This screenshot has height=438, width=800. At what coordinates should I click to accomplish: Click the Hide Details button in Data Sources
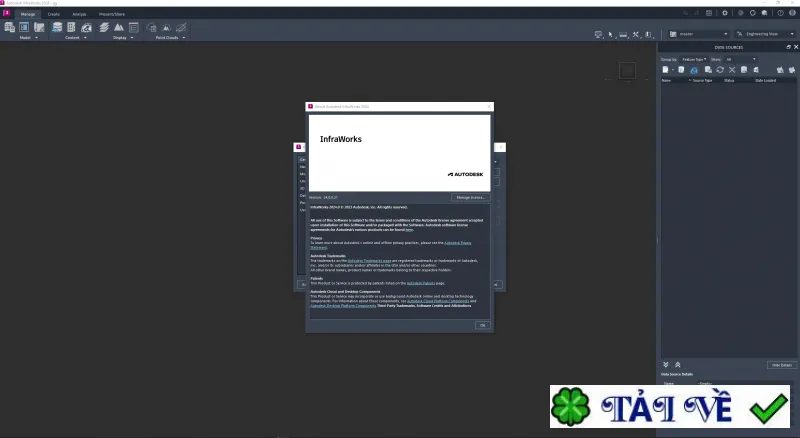(x=782, y=365)
